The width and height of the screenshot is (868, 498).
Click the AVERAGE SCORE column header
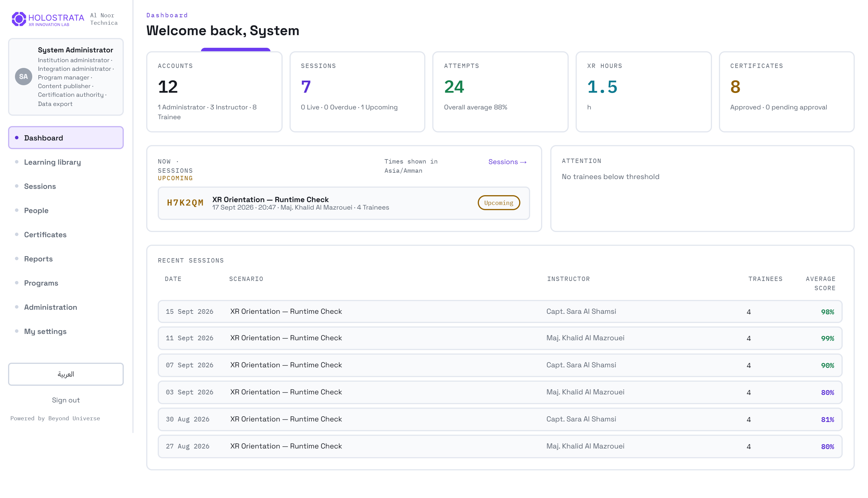[x=821, y=284]
